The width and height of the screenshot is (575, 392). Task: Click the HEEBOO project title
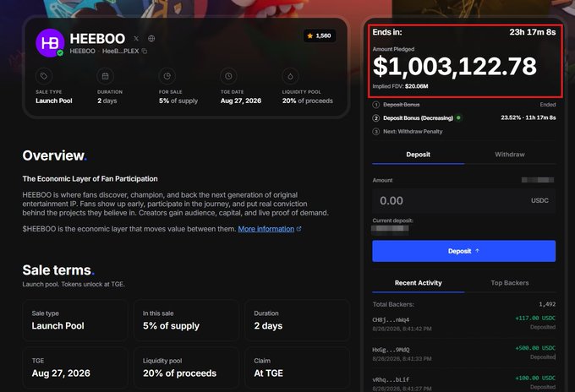[97, 39]
